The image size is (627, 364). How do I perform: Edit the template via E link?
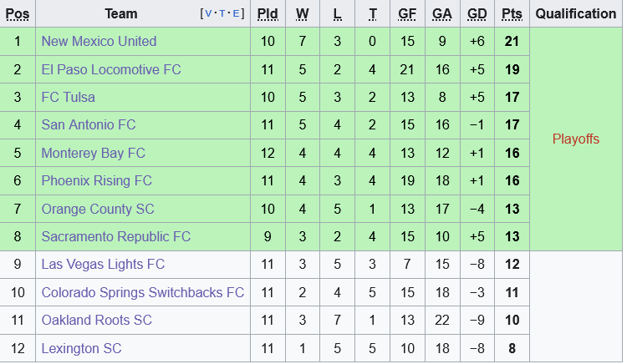click(x=237, y=14)
